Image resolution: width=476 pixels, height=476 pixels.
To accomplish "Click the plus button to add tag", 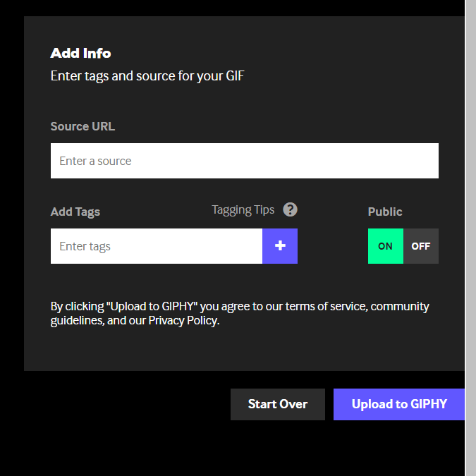I will (x=280, y=246).
